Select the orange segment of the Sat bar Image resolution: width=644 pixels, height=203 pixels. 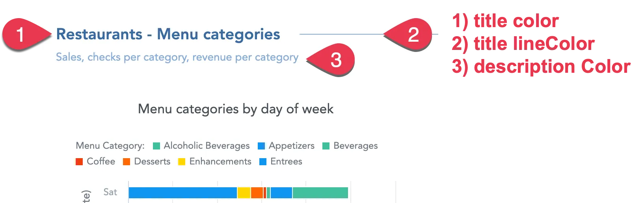257,193
